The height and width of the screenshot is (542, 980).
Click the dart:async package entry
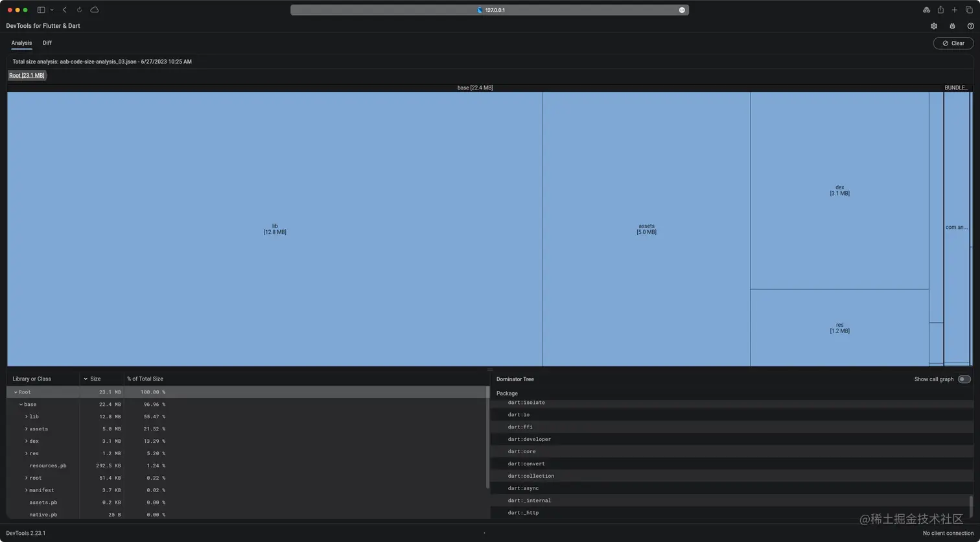pyautogui.click(x=523, y=488)
